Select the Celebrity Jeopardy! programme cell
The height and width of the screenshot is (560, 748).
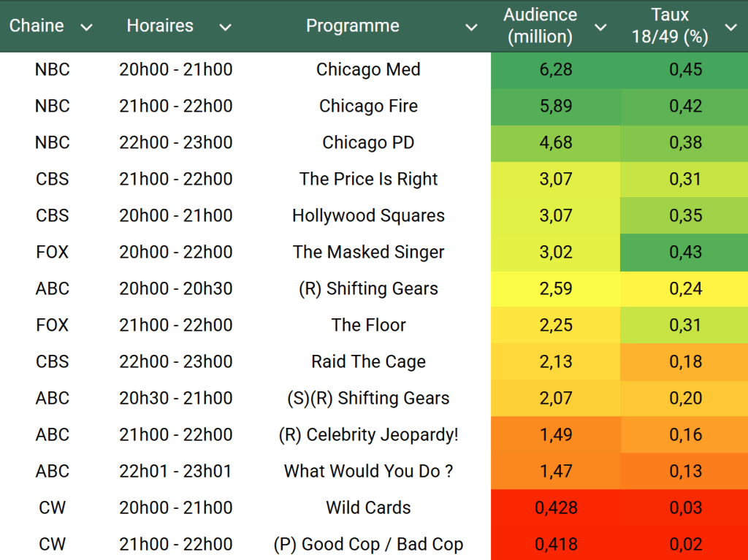click(x=368, y=435)
